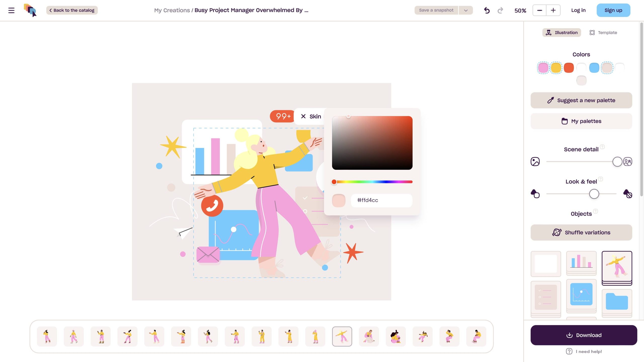Switch to the Template tab

[603, 32]
